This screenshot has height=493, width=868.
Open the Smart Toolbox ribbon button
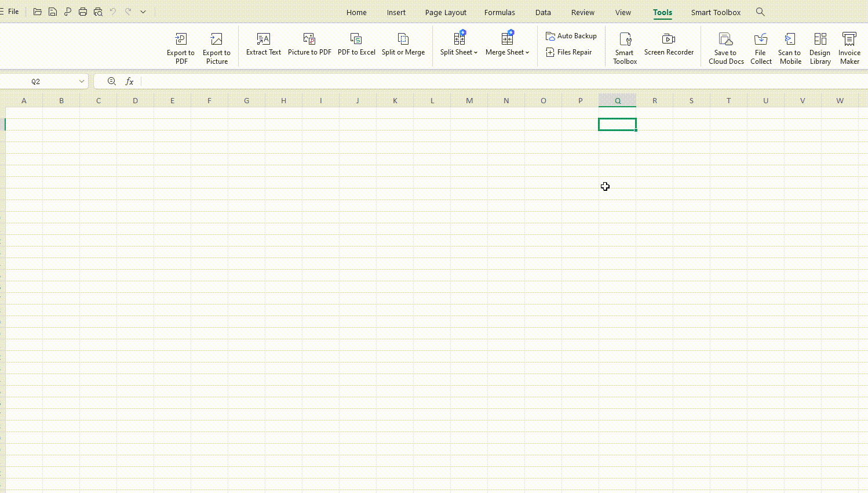click(625, 48)
